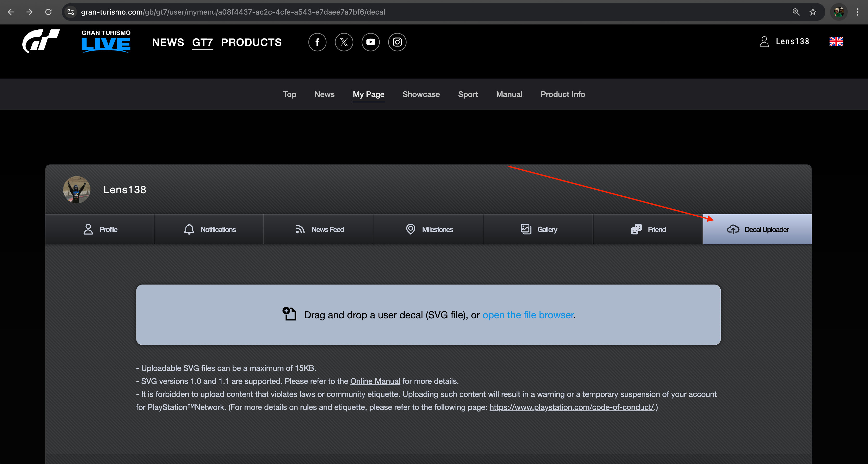Open the Gallery tab
Viewport: 868px width, 464px height.
pyautogui.click(x=538, y=229)
